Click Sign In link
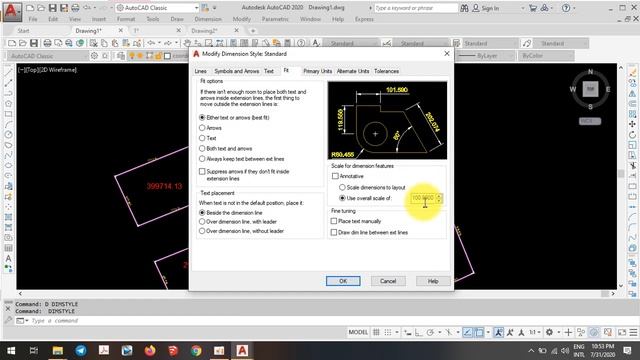The width and height of the screenshot is (640, 360). [490, 8]
